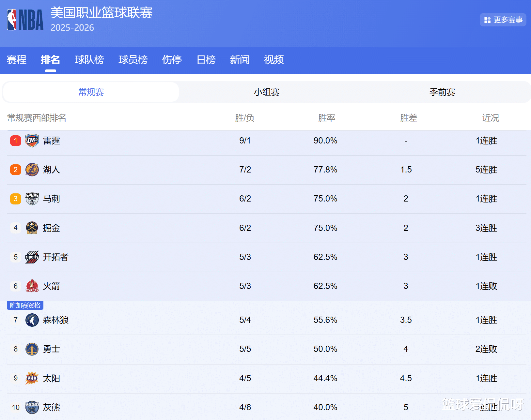Image resolution: width=531 pixels, height=420 pixels.
Task: Click the rank 7 number badge
Action: point(16,320)
